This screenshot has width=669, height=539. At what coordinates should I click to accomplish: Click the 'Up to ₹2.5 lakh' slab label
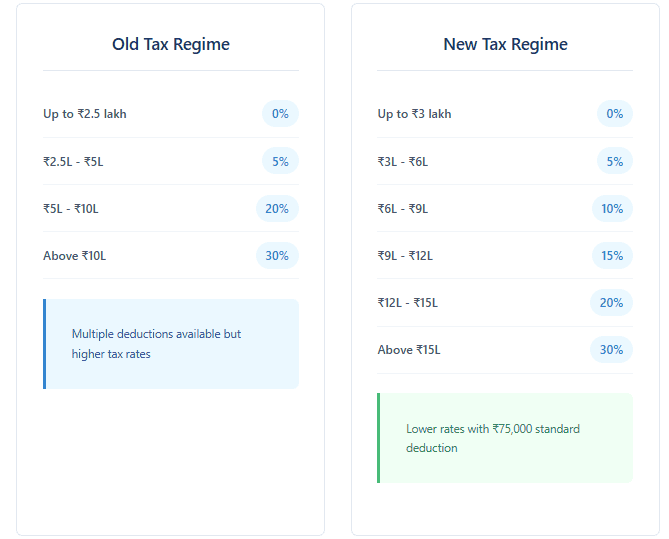85,114
